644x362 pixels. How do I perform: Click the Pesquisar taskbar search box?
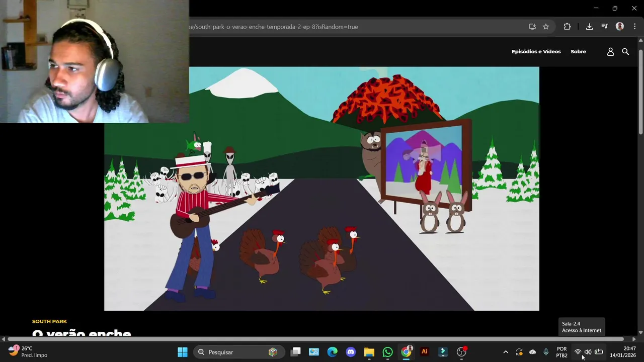coord(238,352)
